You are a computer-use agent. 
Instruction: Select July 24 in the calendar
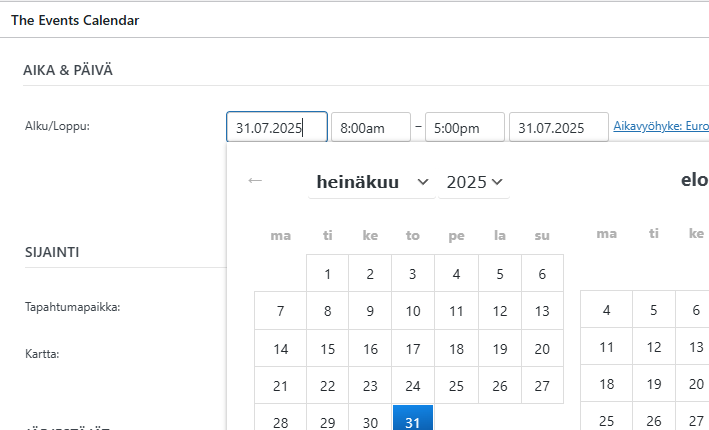[x=413, y=386]
